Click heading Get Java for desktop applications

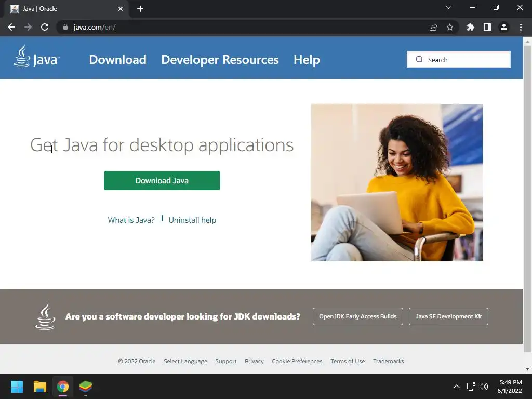point(162,145)
